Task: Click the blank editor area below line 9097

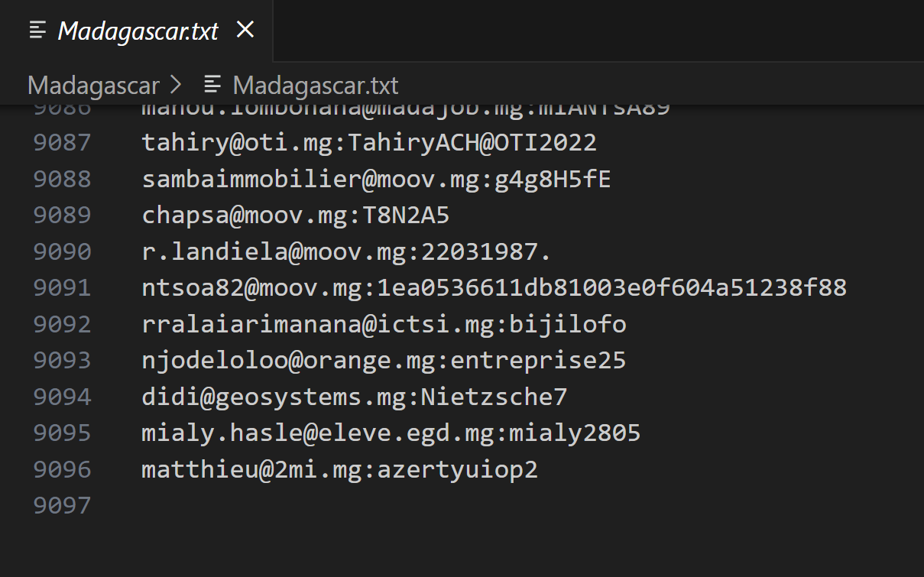Action: (x=459, y=546)
